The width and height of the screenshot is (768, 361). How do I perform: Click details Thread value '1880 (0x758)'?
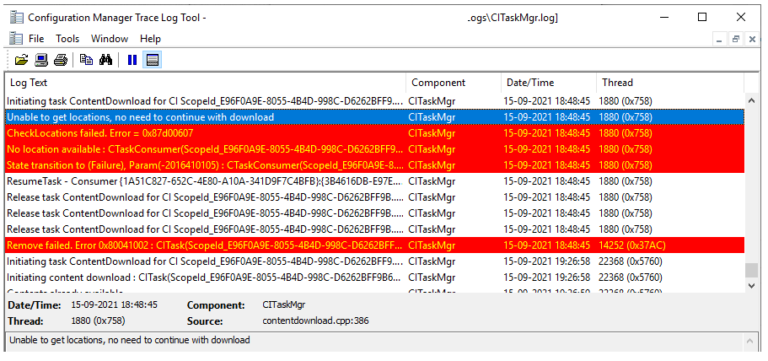click(x=98, y=321)
